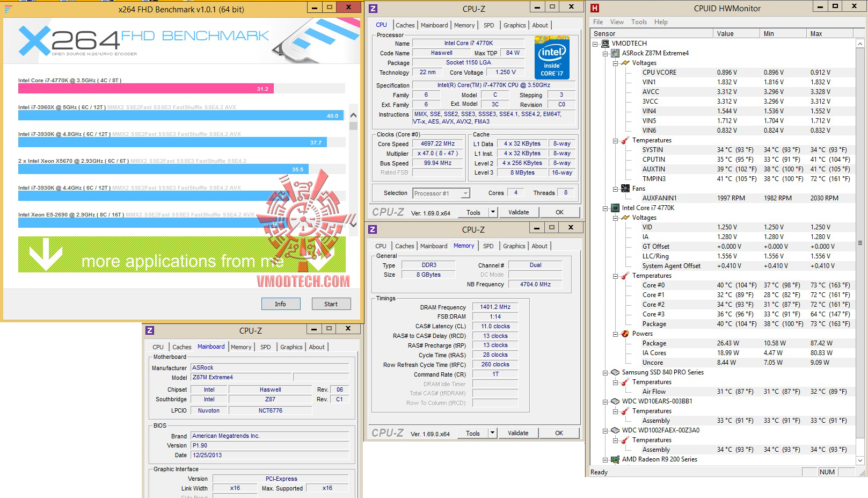Click the Temperatures icon under Samsung SSD 840 PRO

625,382
